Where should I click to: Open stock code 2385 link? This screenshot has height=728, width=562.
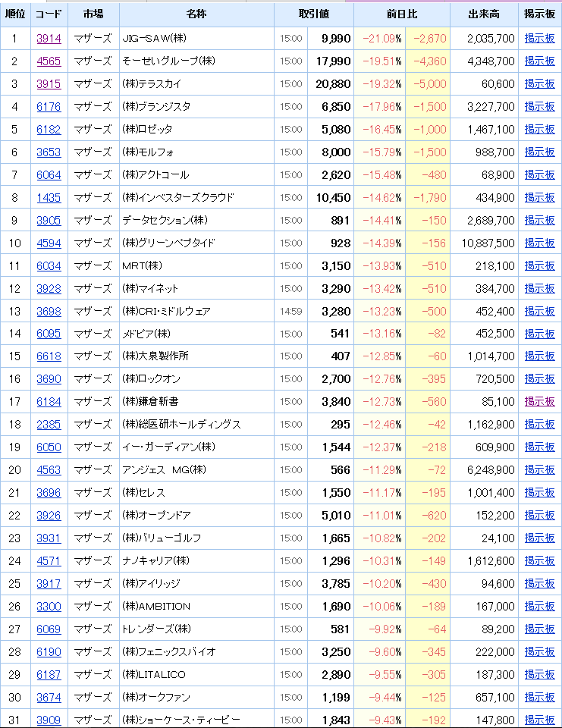coord(49,425)
